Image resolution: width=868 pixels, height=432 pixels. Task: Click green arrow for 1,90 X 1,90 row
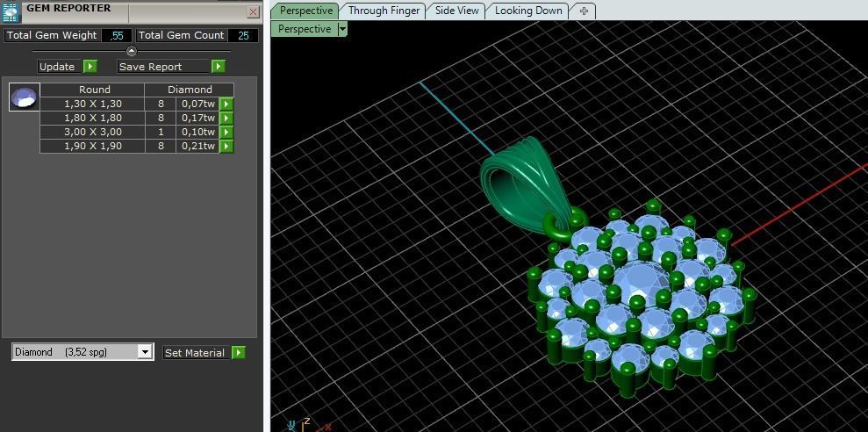pyautogui.click(x=226, y=147)
